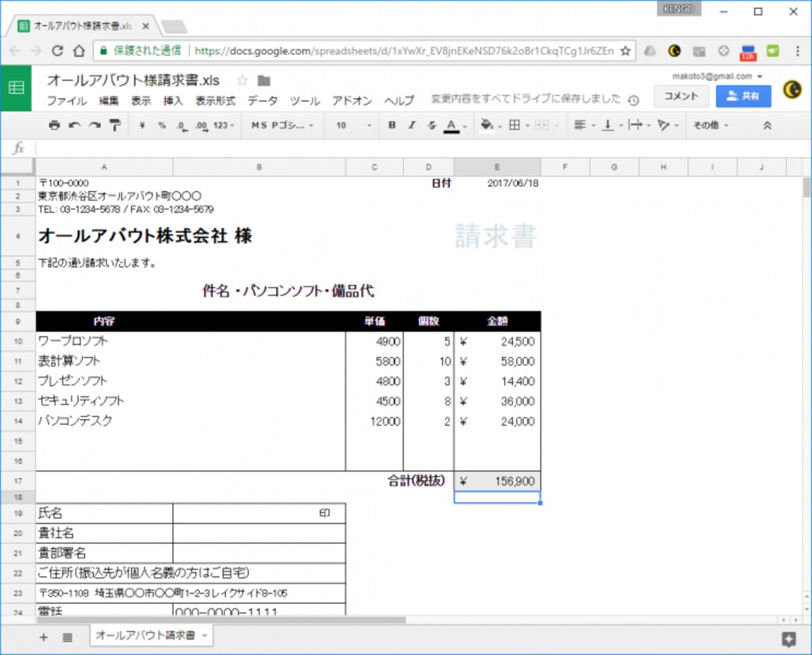The image size is (812, 655).
Task: Toggle bold formatting
Action: click(392, 125)
